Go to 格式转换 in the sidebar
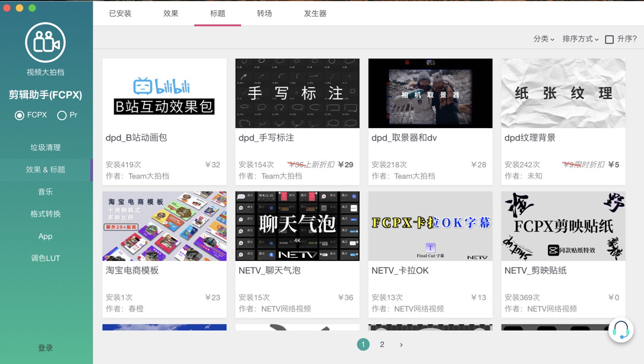The image size is (644, 364). 46,214
